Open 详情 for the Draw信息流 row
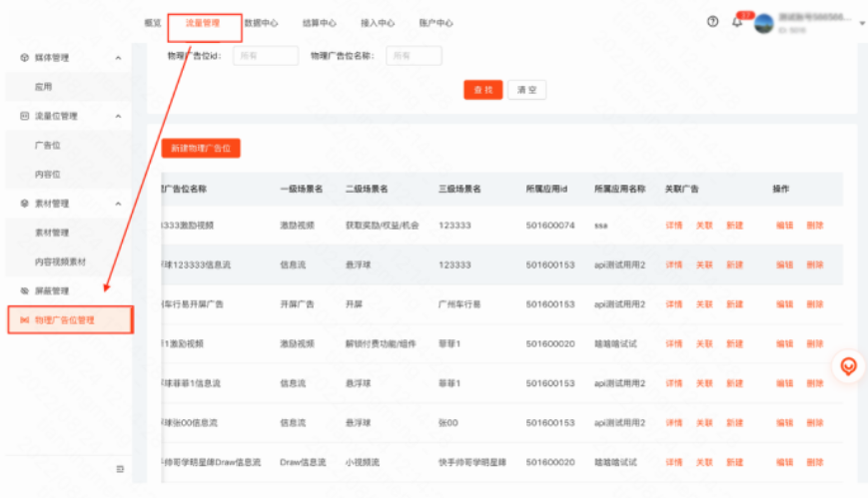This screenshot has height=498, width=868. [x=673, y=462]
